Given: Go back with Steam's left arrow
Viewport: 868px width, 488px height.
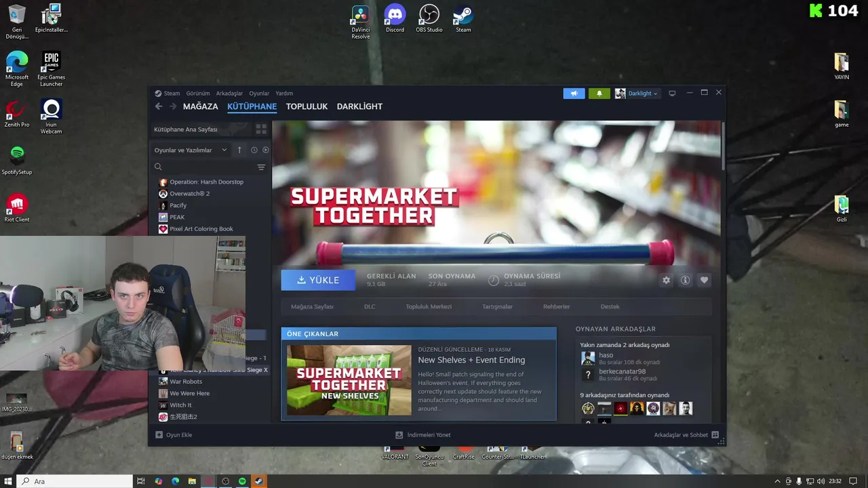Looking at the screenshot, I should (159, 106).
